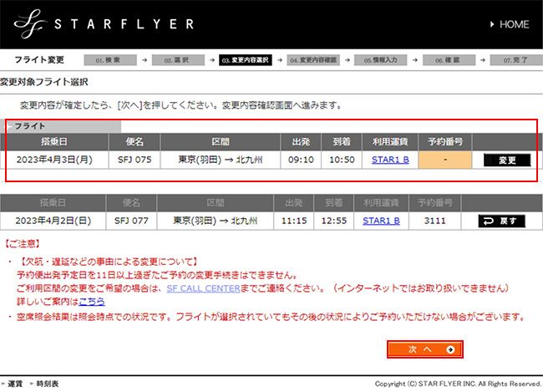Select step 02 選択 in progress bar
The image size is (543, 392).
[179, 61]
